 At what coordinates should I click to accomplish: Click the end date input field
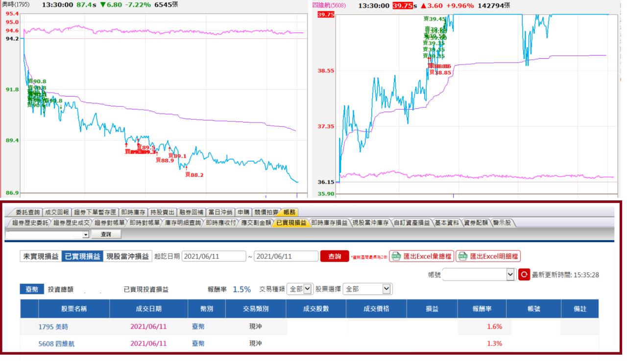pos(286,256)
